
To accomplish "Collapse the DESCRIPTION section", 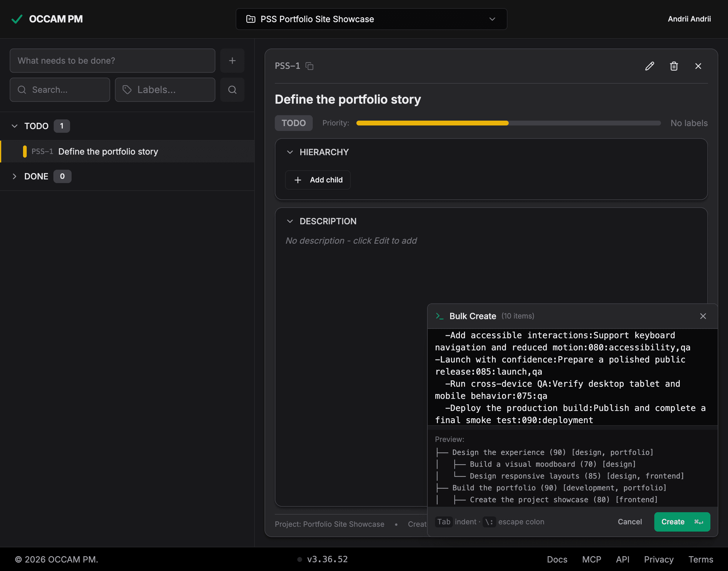I will pos(290,221).
